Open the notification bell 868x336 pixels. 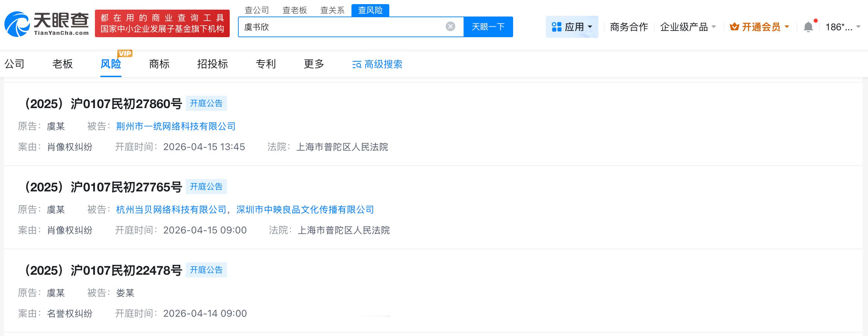pos(809,27)
